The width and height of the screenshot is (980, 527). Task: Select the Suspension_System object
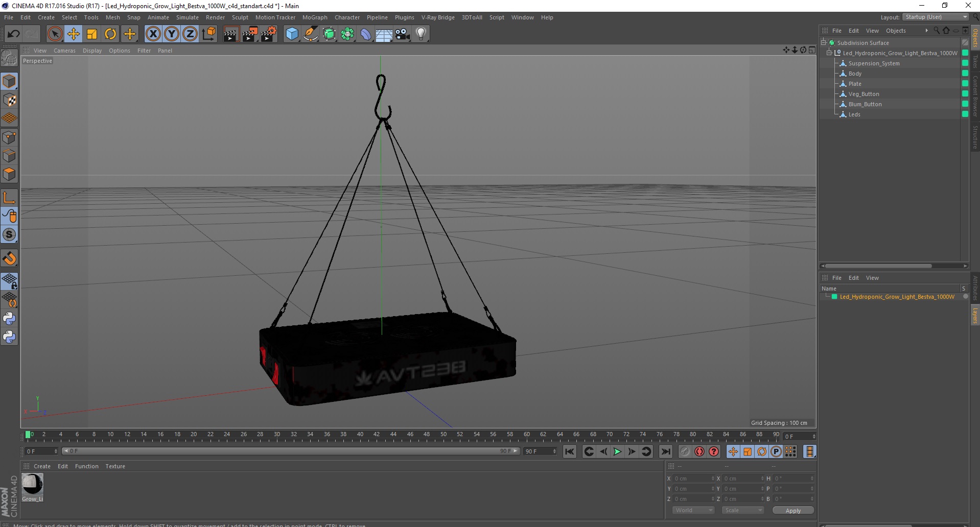[874, 63]
